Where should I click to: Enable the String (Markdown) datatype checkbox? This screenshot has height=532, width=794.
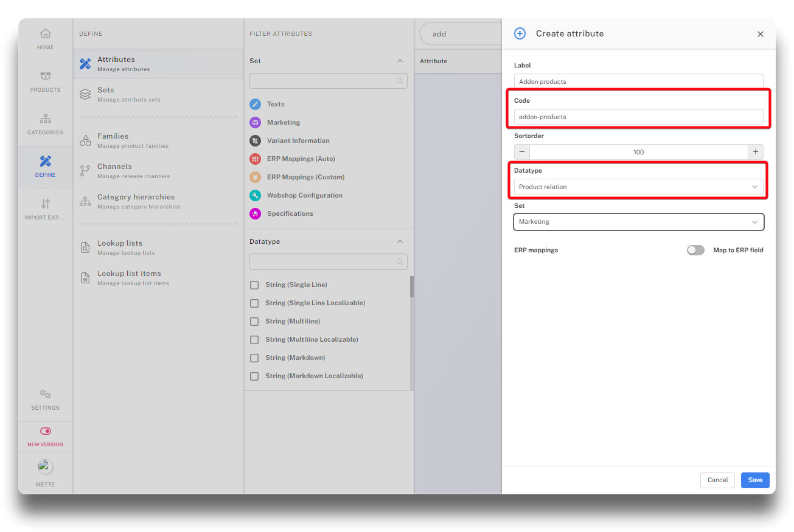click(254, 358)
